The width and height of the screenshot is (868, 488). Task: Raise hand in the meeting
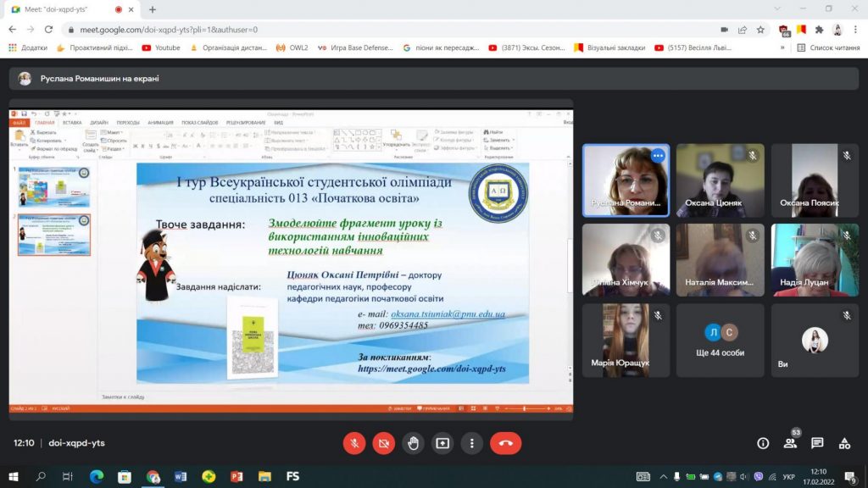[413, 443]
